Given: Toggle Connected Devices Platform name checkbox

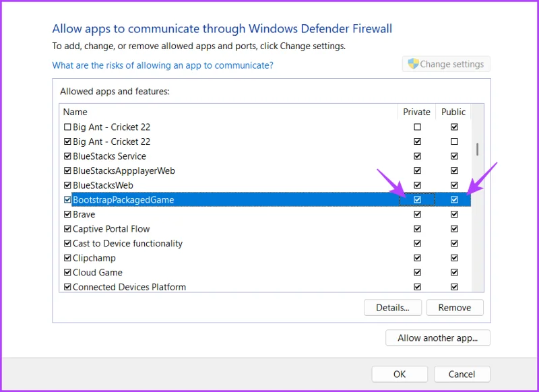Looking at the screenshot, I should [x=67, y=287].
